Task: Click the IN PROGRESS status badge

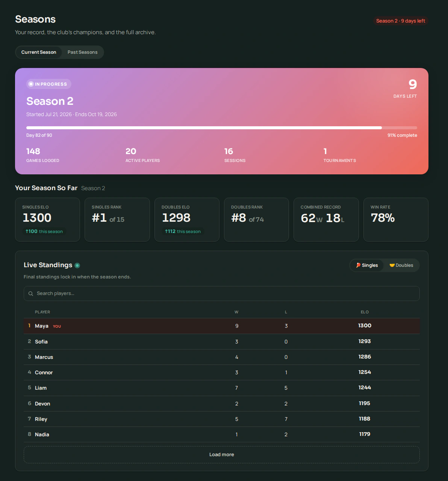Action: [x=49, y=84]
